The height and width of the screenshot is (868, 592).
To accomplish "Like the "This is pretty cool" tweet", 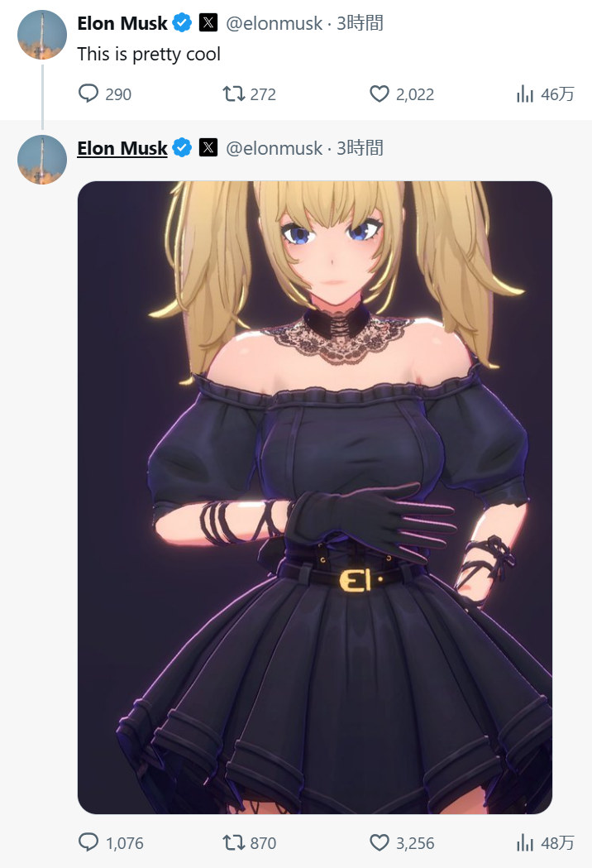I will pos(379,94).
